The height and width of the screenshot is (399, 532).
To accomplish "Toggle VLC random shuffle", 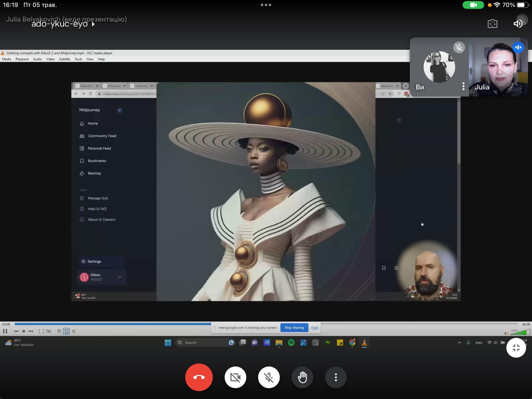I will [74, 331].
